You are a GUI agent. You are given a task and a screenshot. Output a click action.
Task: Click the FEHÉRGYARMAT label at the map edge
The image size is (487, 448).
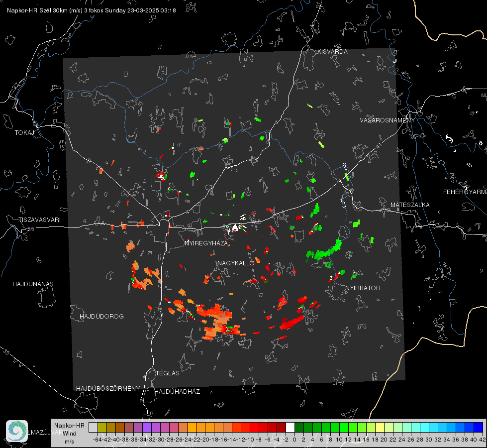click(465, 192)
